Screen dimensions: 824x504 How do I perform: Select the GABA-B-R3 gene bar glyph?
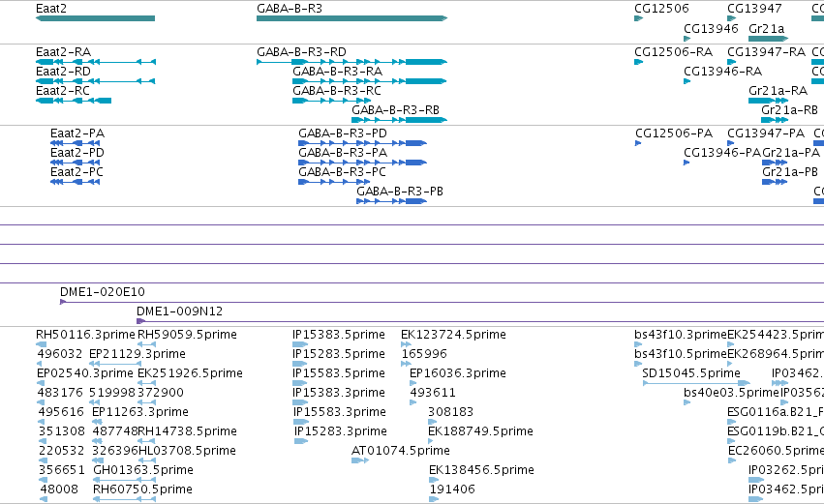coord(351,18)
